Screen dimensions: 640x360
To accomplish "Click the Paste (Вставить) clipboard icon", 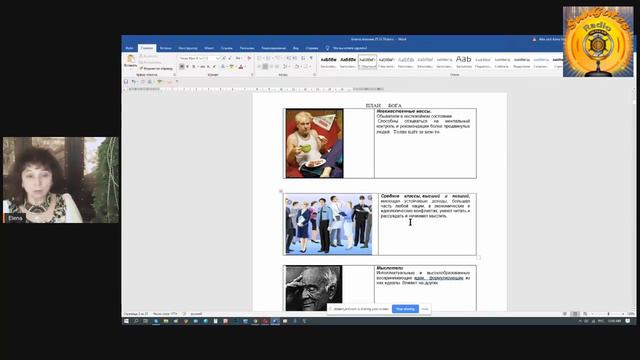I will coord(131,58).
